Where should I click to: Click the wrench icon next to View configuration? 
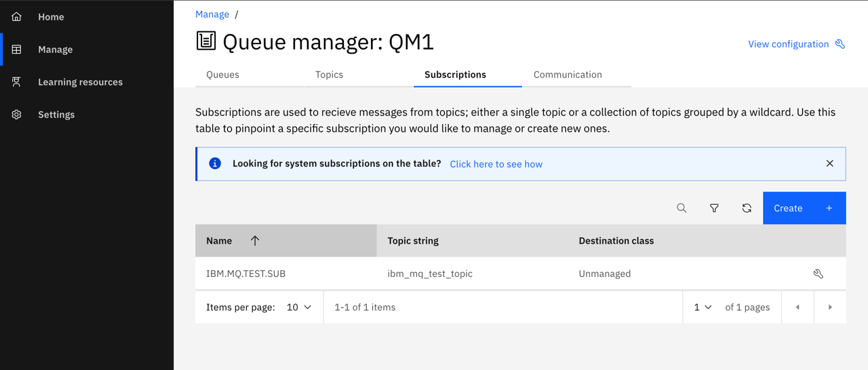click(840, 44)
